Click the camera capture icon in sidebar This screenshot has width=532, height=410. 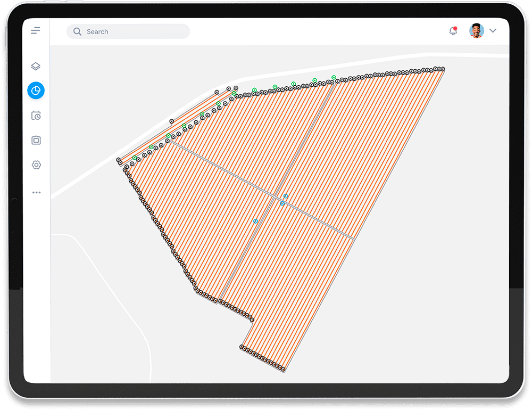click(x=36, y=140)
